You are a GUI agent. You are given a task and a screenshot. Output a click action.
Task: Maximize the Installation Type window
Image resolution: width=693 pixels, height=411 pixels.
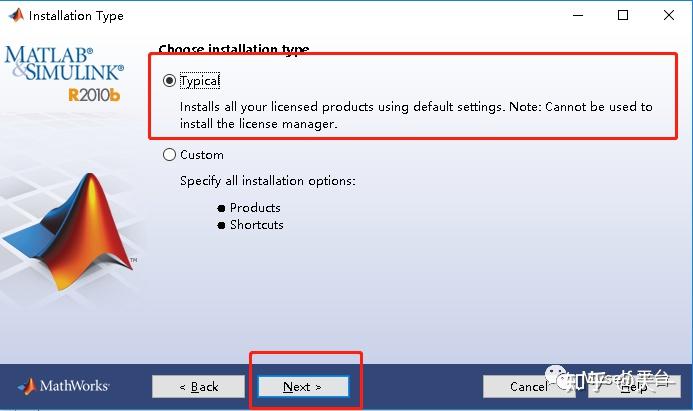pos(623,15)
